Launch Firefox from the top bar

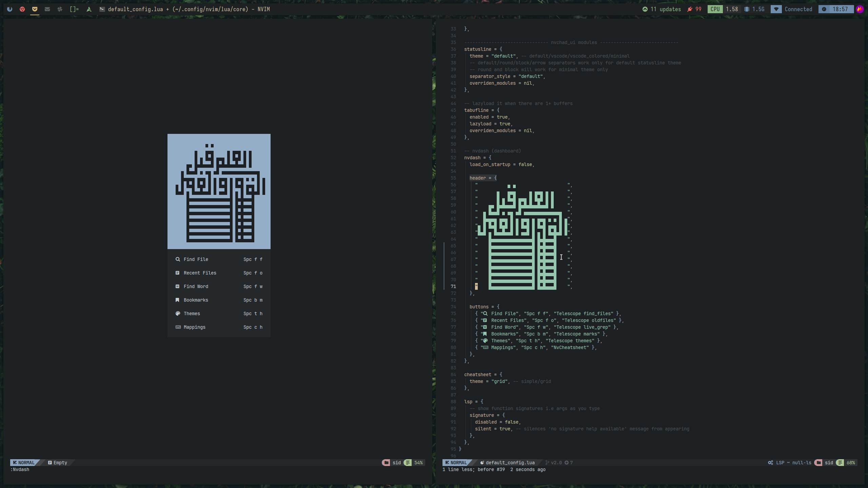coord(9,9)
